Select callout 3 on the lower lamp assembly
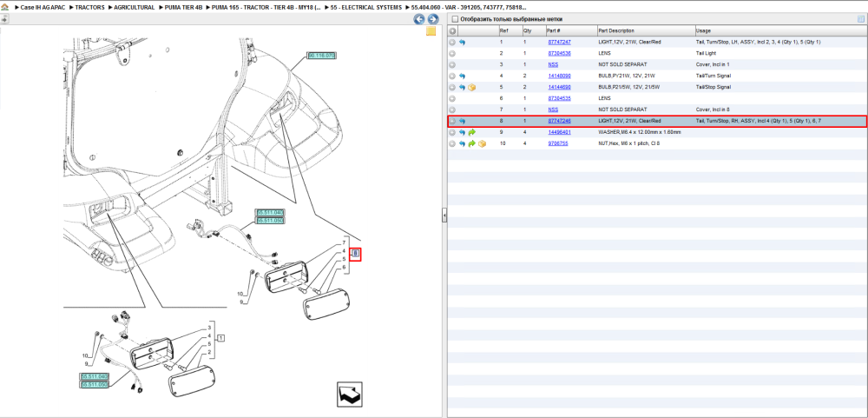 pos(210,328)
